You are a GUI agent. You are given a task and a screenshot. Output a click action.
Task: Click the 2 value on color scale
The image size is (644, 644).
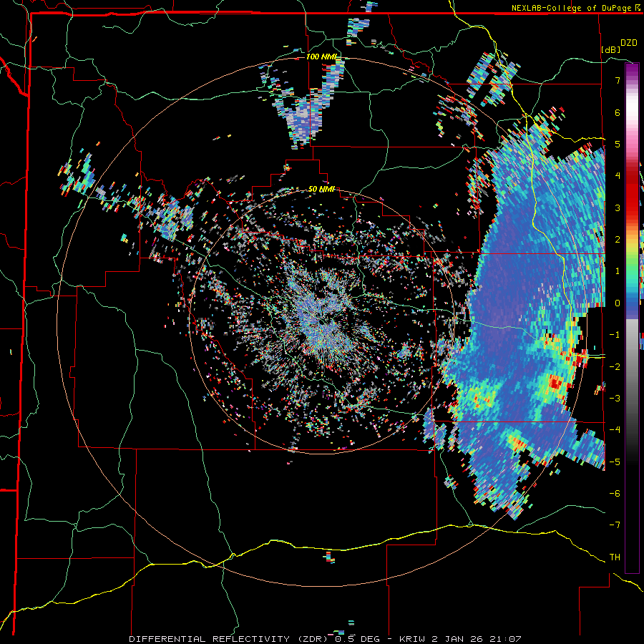click(x=618, y=240)
